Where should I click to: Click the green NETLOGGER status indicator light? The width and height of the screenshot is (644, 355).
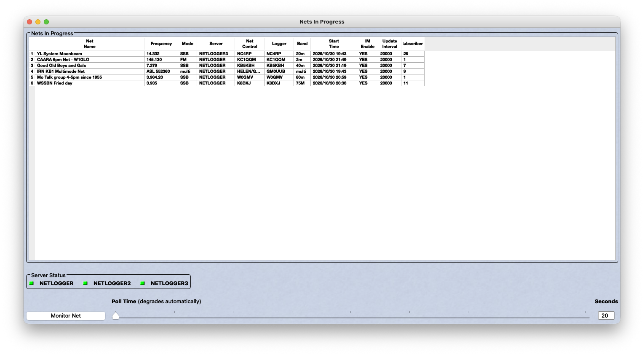click(32, 283)
